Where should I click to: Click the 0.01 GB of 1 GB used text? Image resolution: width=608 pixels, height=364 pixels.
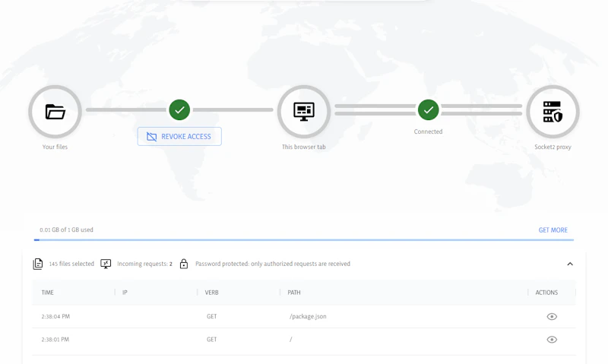coord(66,229)
